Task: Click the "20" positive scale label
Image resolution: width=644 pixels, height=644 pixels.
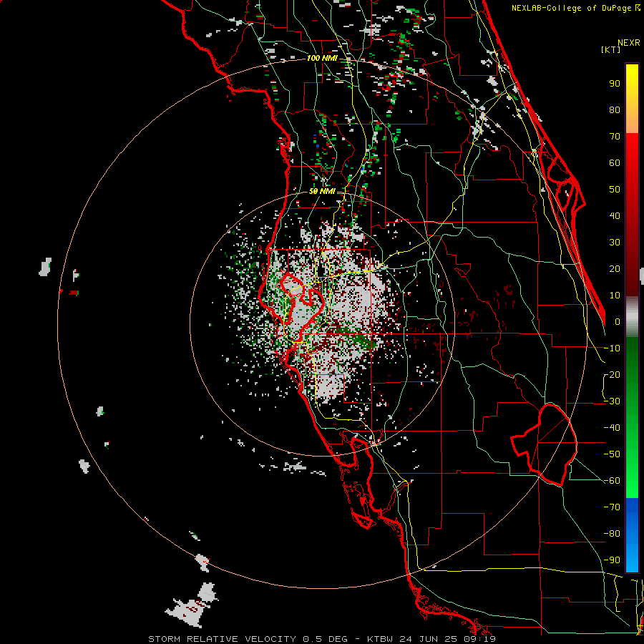Action: coord(615,268)
